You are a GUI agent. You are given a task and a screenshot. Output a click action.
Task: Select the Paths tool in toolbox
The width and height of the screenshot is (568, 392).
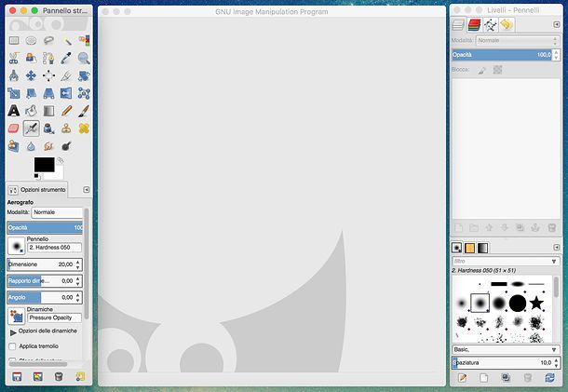coord(48,58)
